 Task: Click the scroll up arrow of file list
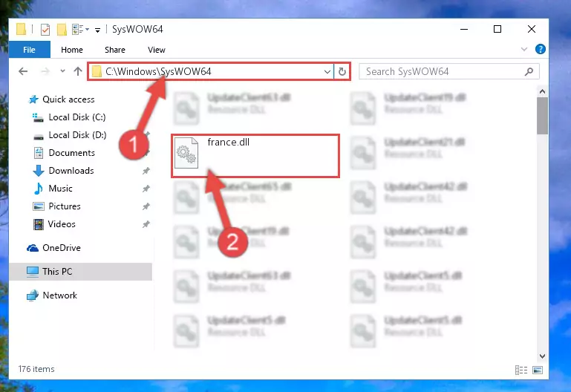pos(542,91)
